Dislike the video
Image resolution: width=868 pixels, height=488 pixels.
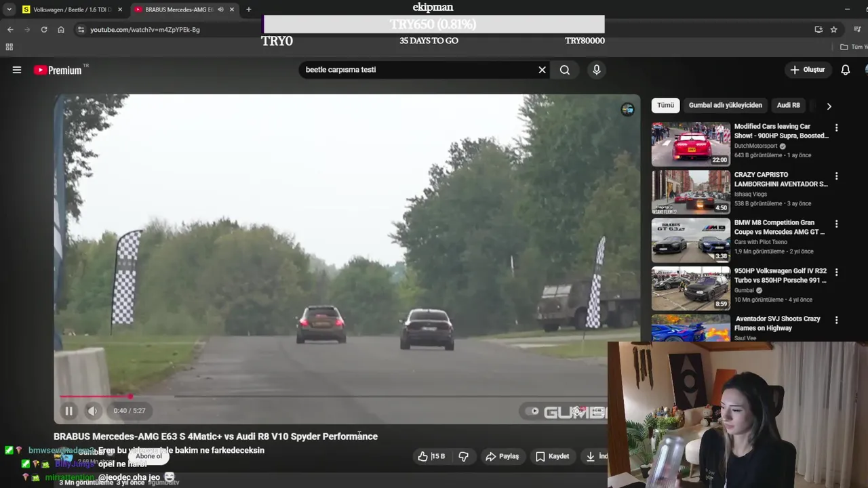[464, 456]
